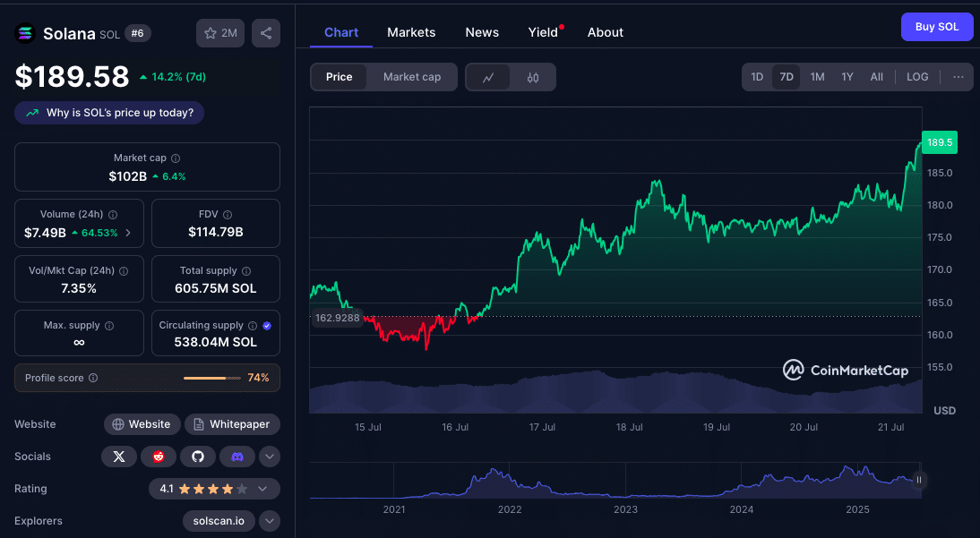
Task: Open Solana GitHub social link
Action: tap(197, 457)
